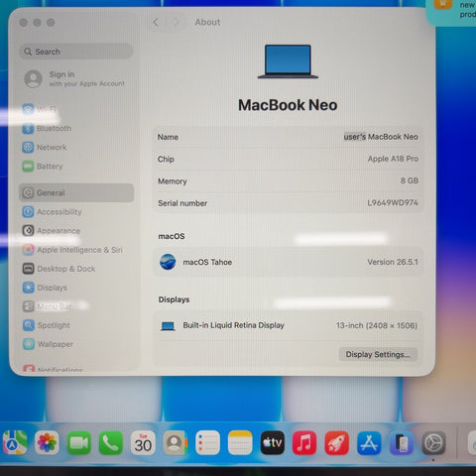Select the General sidebar item

(76, 192)
